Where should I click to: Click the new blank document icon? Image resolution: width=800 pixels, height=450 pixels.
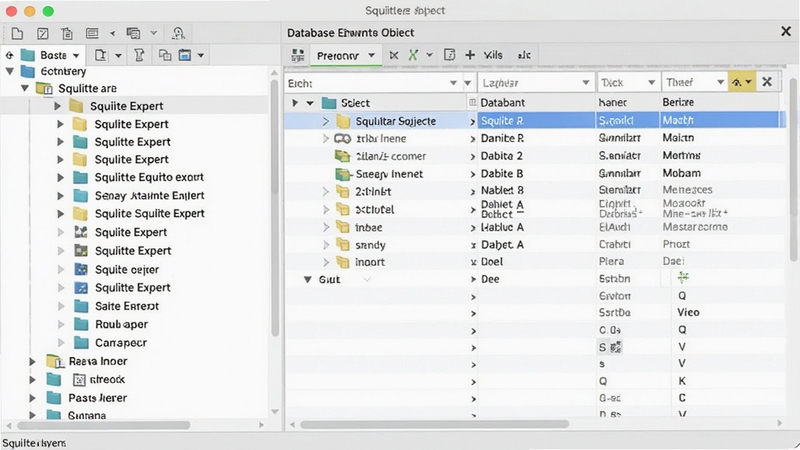click(x=17, y=34)
